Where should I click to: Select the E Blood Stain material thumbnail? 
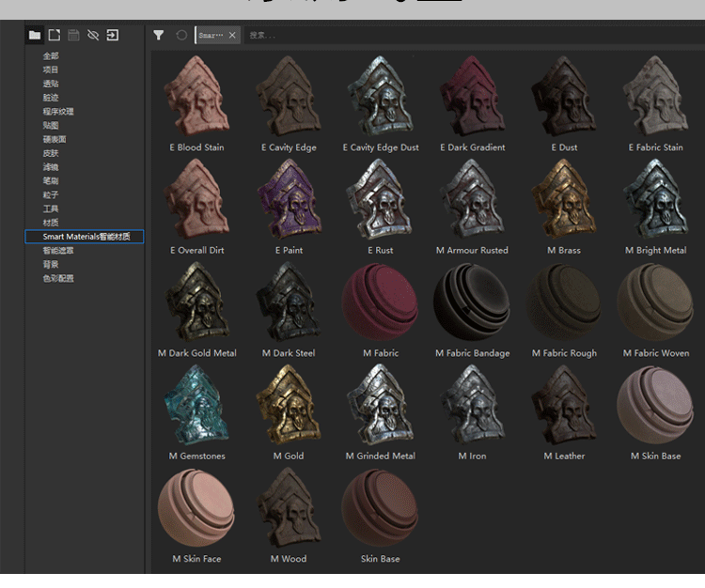coord(196,97)
